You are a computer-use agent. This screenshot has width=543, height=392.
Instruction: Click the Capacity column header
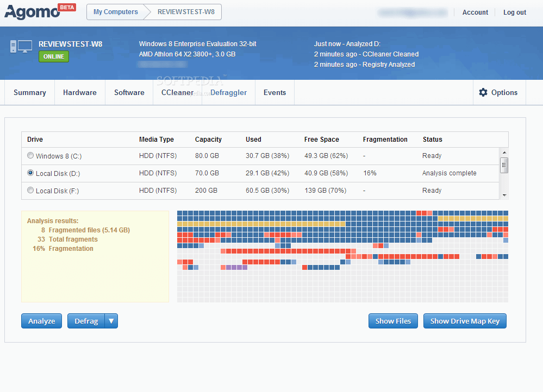(208, 140)
